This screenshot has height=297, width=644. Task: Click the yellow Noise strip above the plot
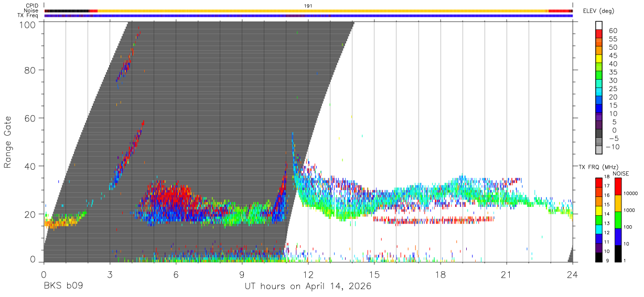(x=322, y=10)
